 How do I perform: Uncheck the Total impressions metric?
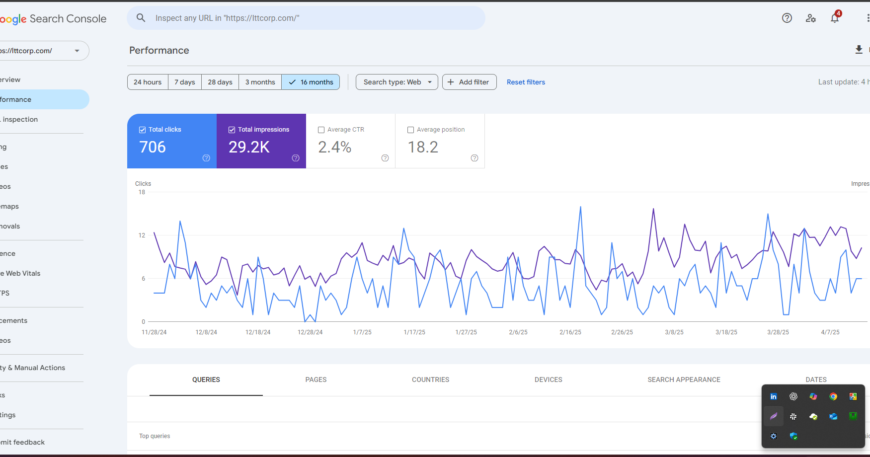(232, 129)
